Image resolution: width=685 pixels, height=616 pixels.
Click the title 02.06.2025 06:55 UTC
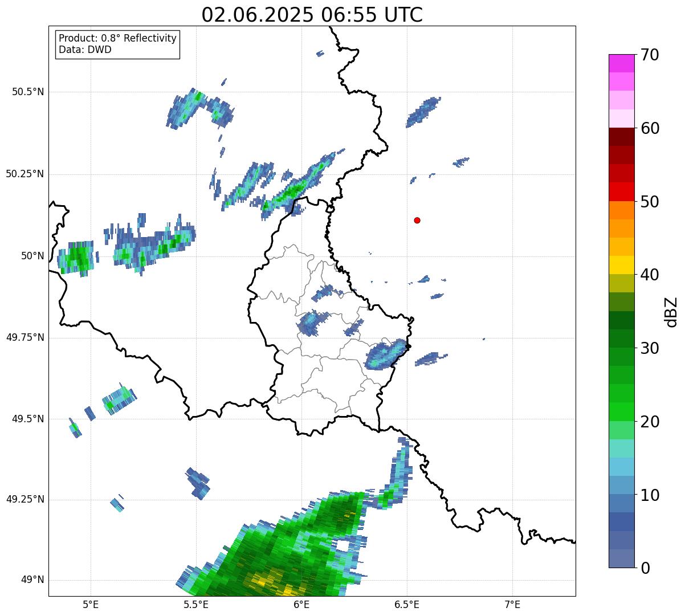312,15
